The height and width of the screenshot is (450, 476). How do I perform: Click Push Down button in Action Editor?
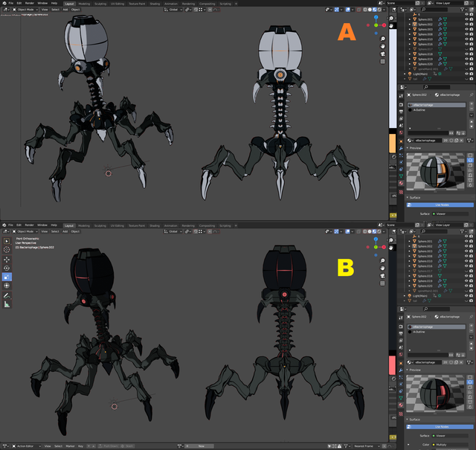click(x=109, y=446)
